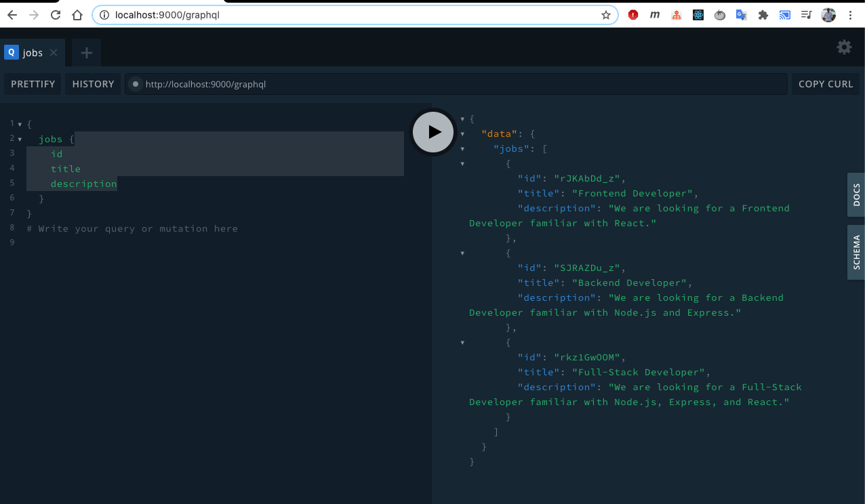865x504 pixels.
Task: Reload the page with the refresh icon
Action: coord(56,14)
